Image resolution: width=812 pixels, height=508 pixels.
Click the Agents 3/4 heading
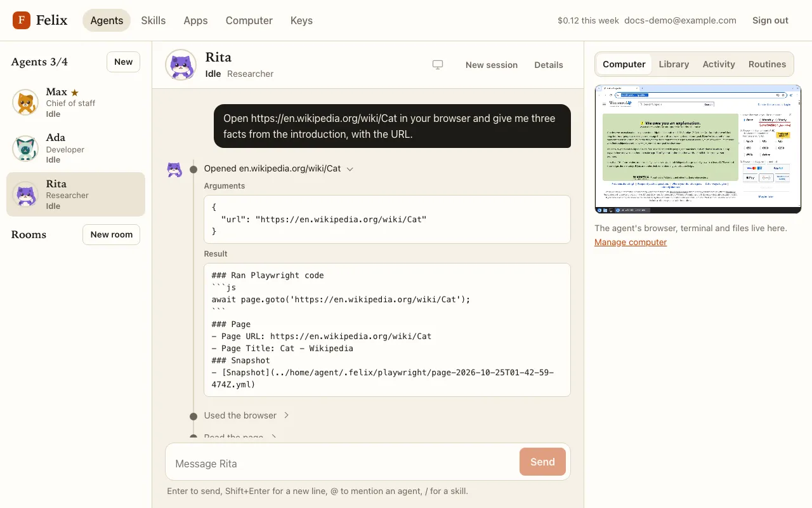pos(39,62)
